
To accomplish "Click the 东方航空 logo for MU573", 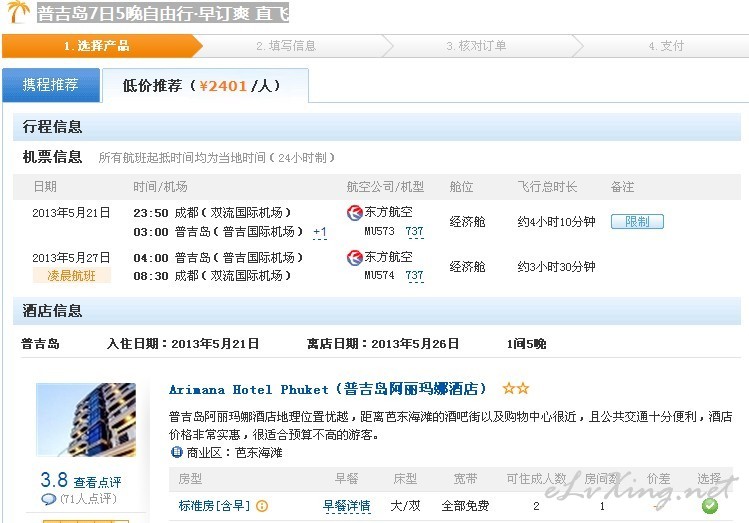I will click(354, 213).
